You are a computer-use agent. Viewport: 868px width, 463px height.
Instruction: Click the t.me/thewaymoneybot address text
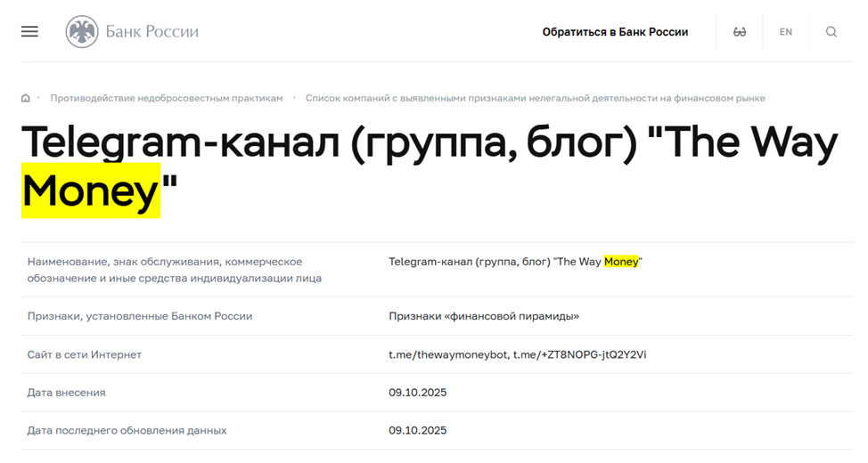(x=448, y=354)
